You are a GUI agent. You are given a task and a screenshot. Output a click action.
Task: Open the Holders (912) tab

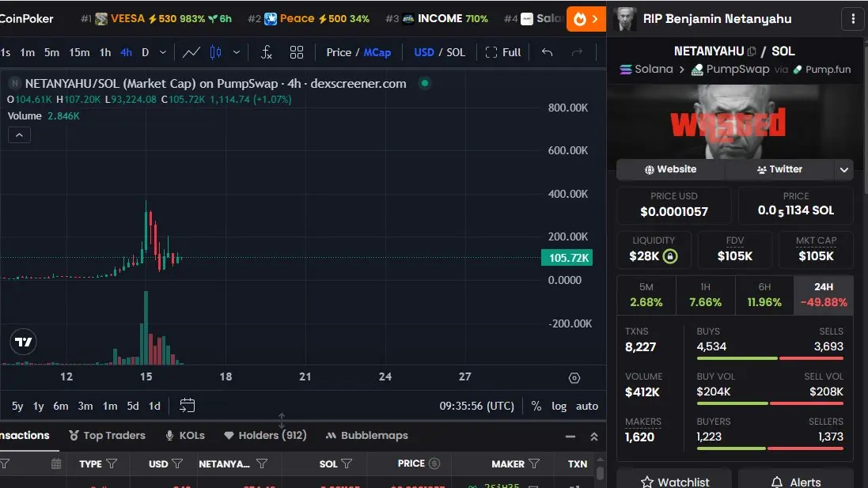click(x=265, y=436)
